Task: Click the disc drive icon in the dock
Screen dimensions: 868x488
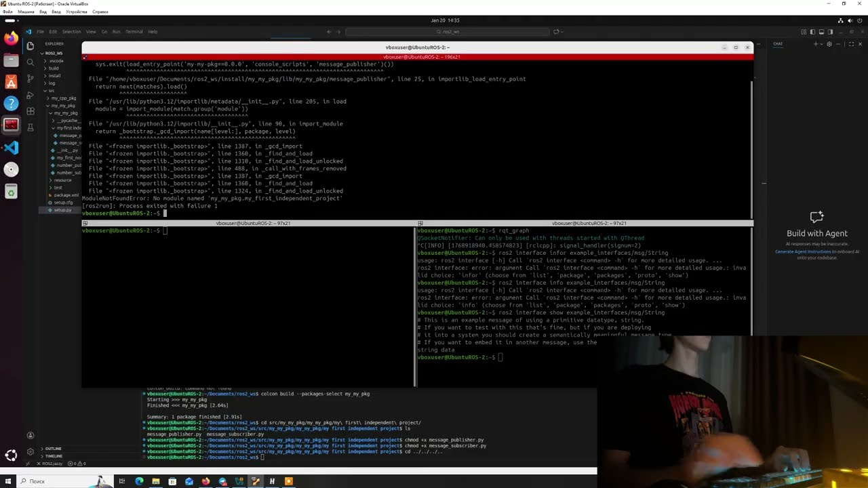Action: coord(11,169)
